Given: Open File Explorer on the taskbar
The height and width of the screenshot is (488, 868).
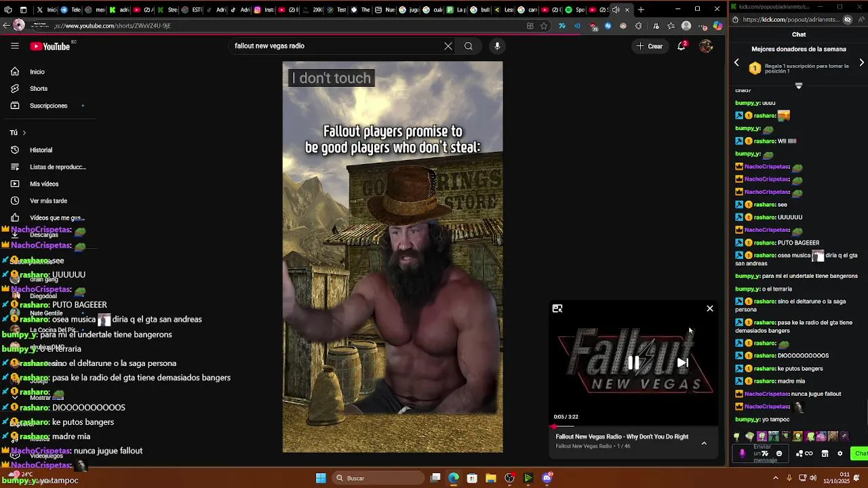Looking at the screenshot, I should (491, 478).
